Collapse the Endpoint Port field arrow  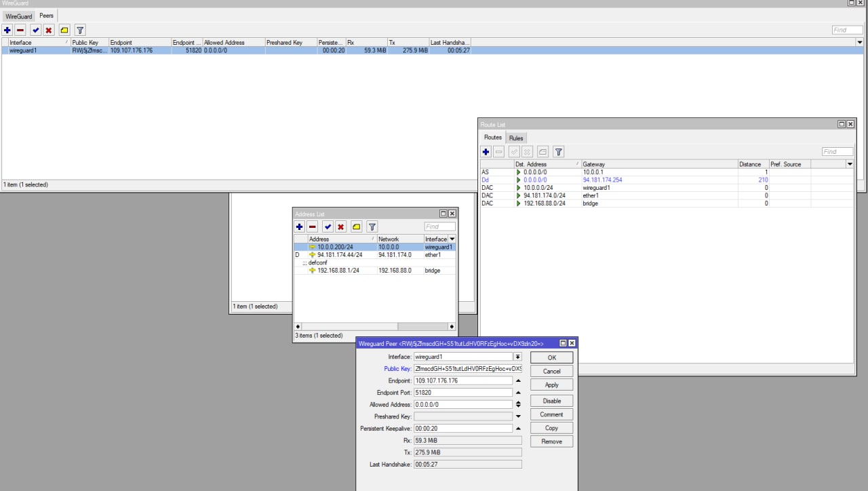[518, 393]
